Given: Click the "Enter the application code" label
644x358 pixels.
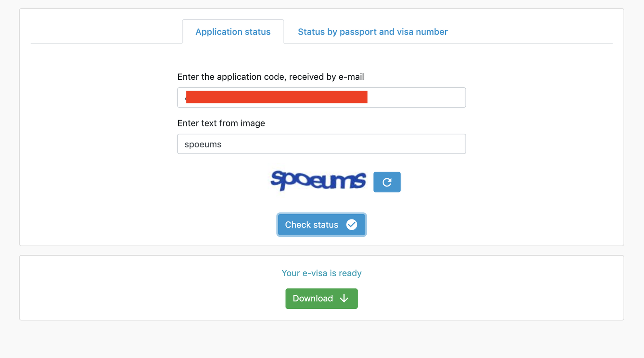Looking at the screenshot, I should click(x=270, y=77).
